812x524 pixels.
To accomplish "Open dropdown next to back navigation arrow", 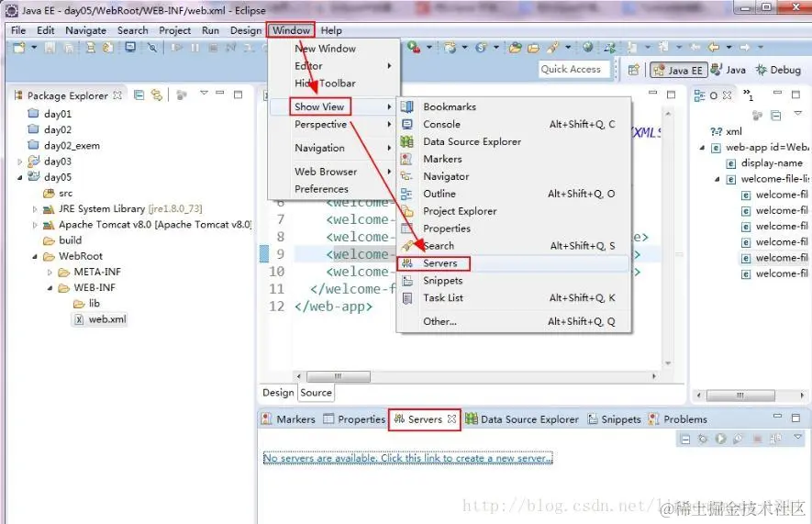I will pos(729,47).
